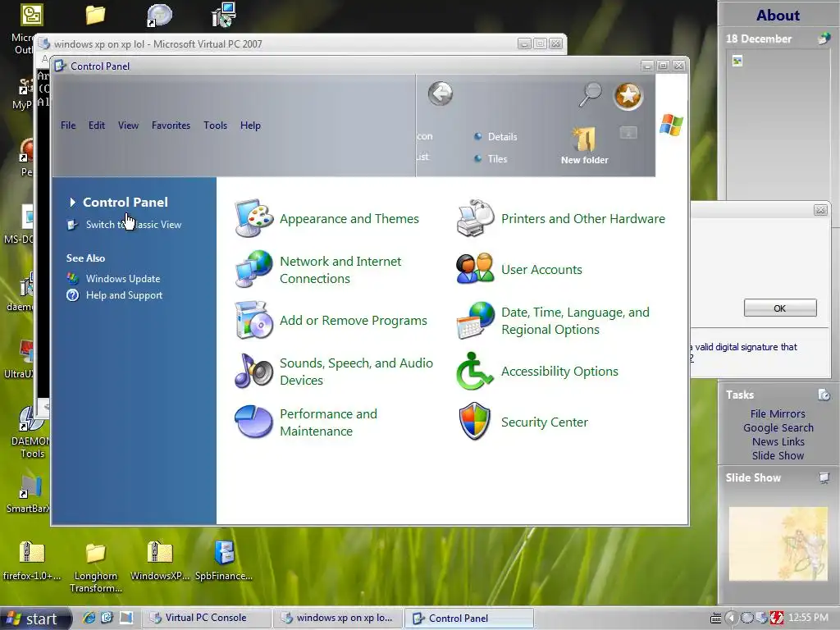Open Printers and Other Hardware icon
Image resolution: width=840 pixels, height=630 pixels.
coord(475,218)
